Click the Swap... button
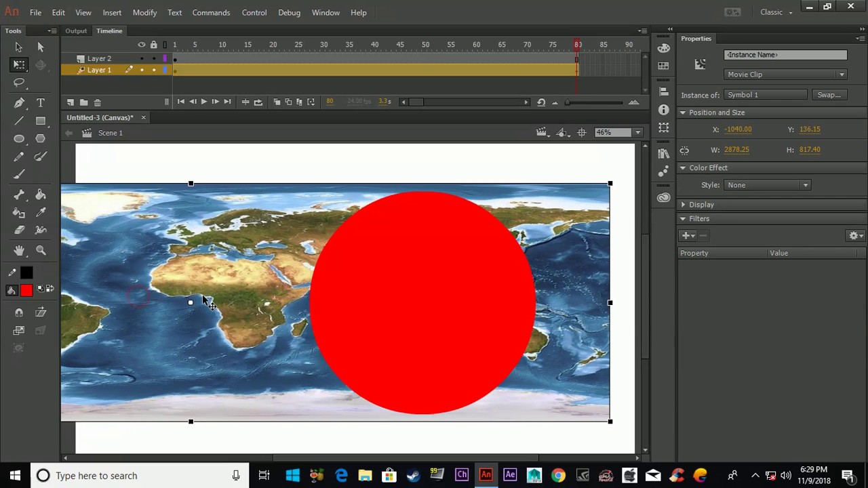This screenshot has width=868, height=488. click(829, 95)
